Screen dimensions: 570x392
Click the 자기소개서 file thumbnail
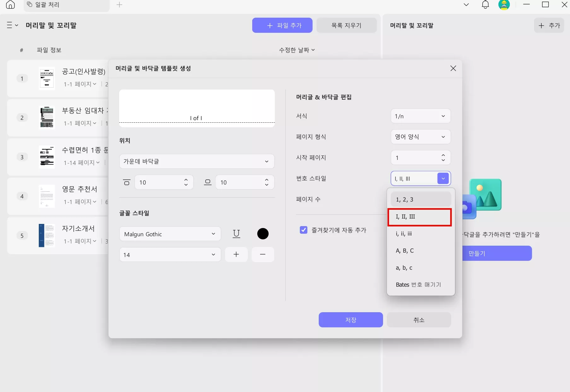(47, 235)
